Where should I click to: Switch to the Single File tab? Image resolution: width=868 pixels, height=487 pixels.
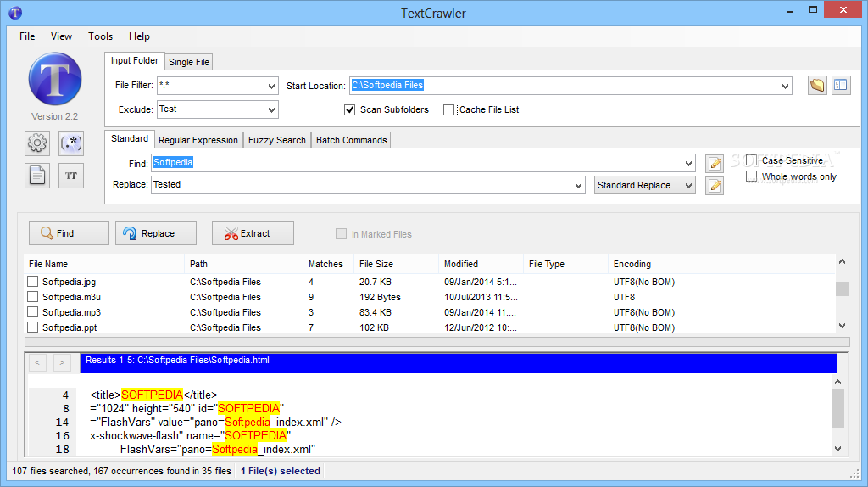pos(189,62)
